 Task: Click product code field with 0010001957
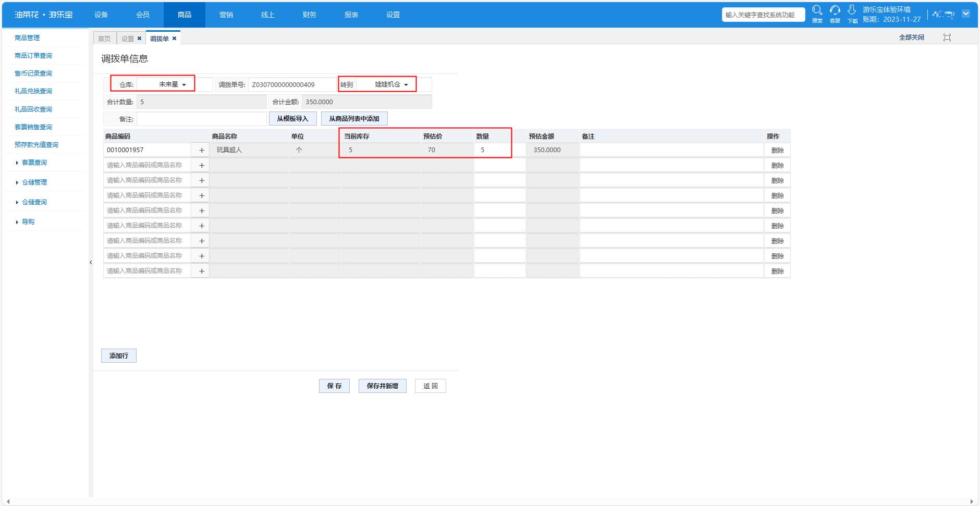[x=148, y=150]
